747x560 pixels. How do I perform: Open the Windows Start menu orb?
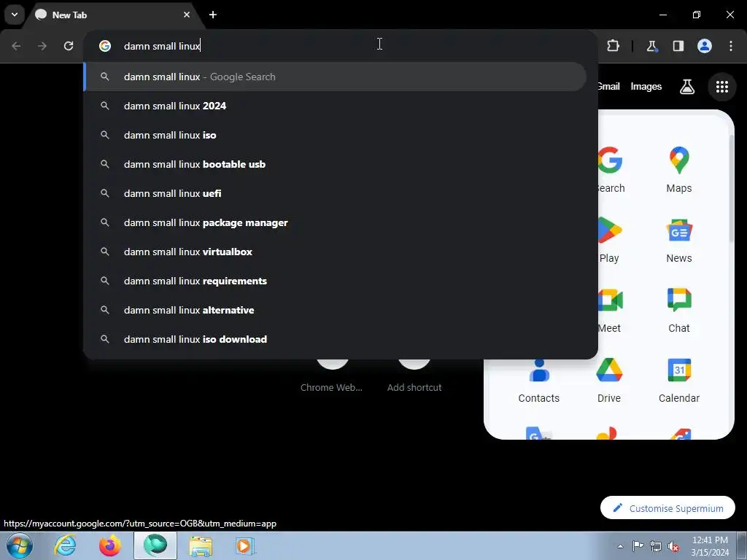20,545
